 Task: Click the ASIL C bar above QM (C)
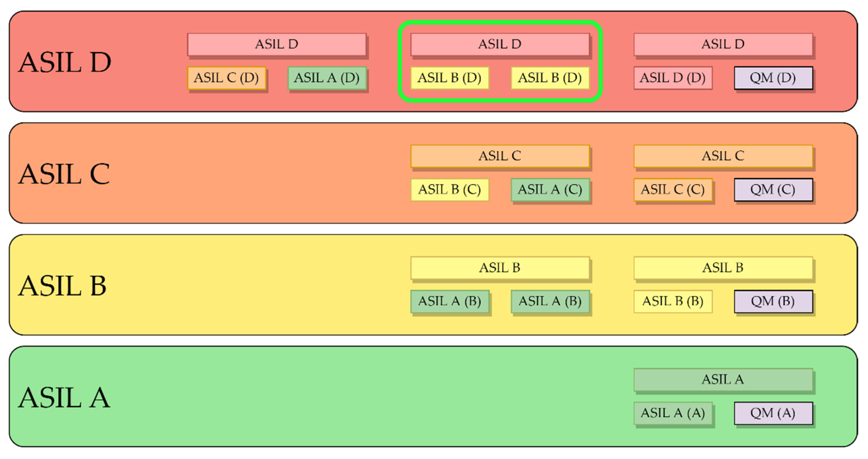[723, 156]
